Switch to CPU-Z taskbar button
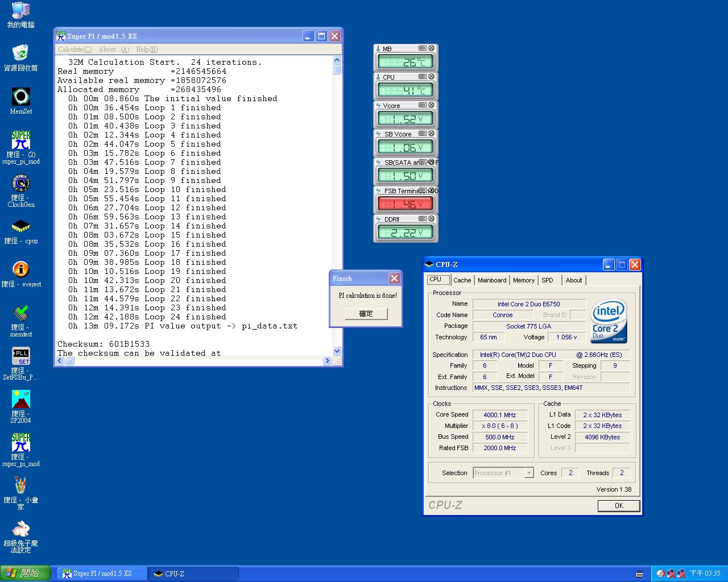This screenshot has height=582, width=728. click(193, 573)
